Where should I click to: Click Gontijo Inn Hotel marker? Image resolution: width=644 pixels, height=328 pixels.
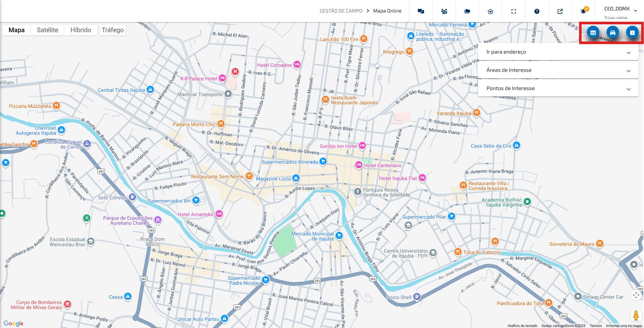coord(362,145)
